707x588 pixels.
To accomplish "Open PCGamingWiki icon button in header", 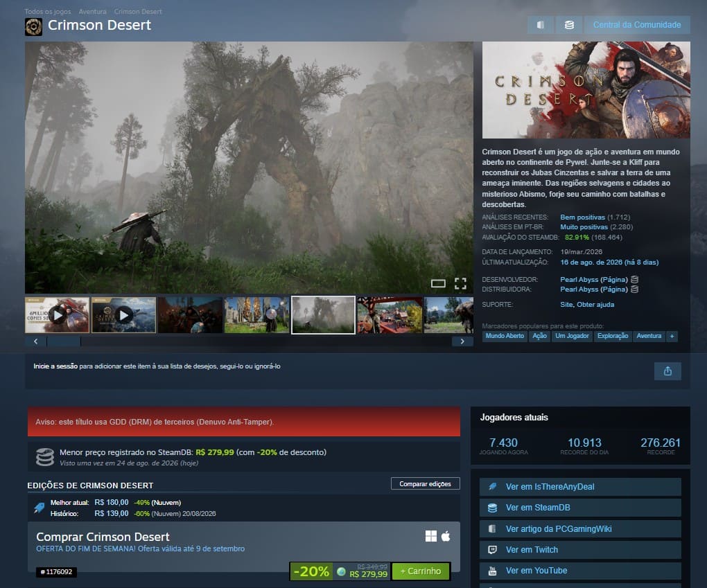I will tap(540, 25).
